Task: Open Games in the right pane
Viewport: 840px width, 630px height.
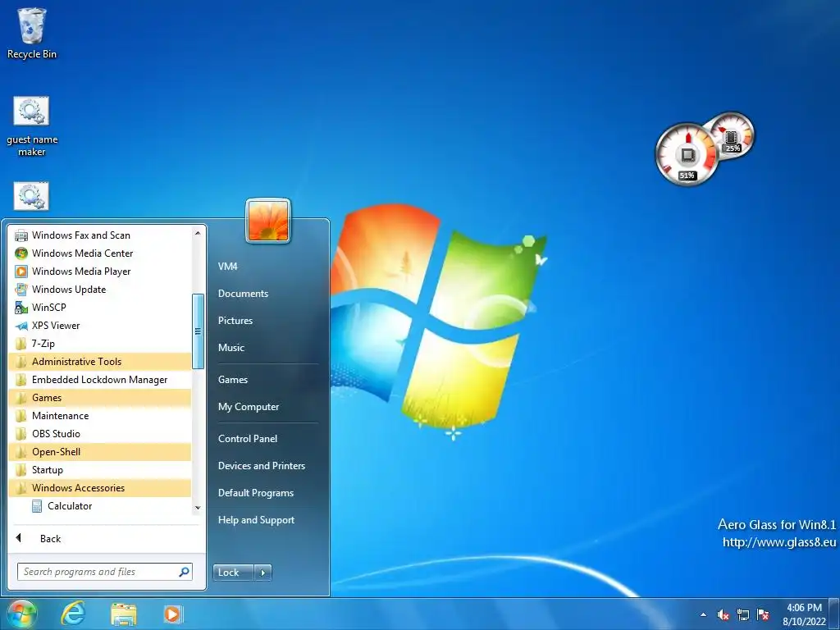Action: click(x=232, y=380)
